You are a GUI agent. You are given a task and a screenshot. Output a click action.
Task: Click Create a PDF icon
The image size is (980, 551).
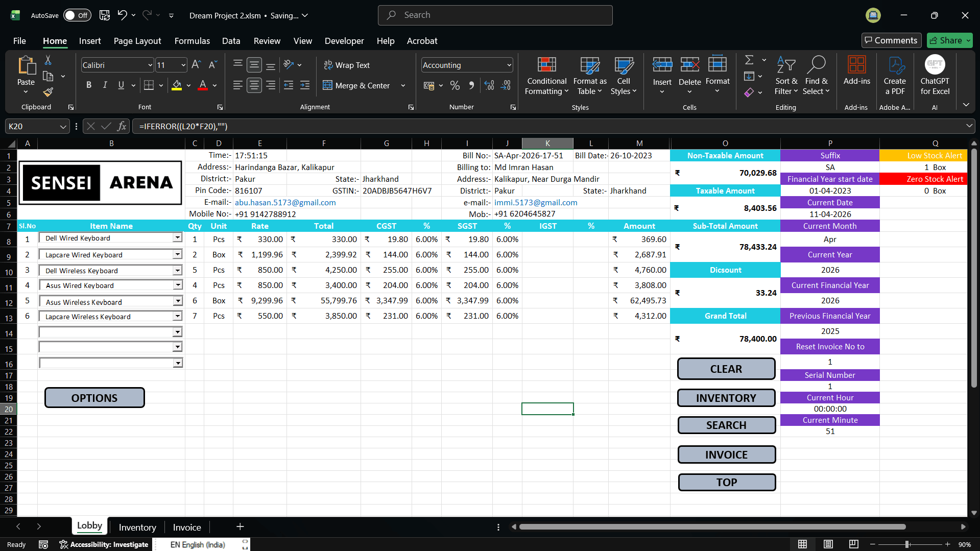[895, 76]
